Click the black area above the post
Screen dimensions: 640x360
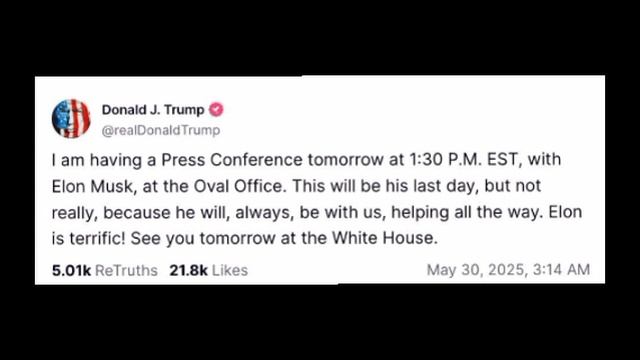320,38
